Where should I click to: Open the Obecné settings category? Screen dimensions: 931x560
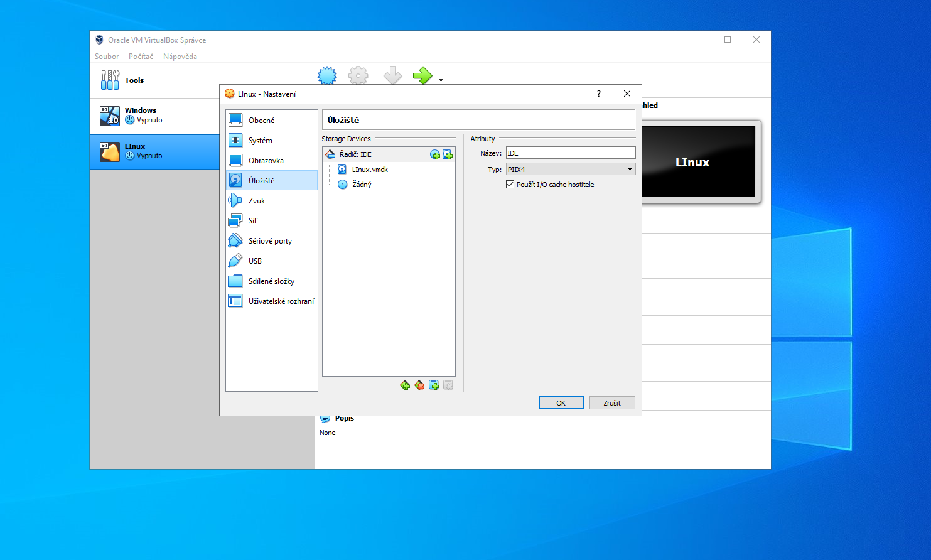[272, 121]
